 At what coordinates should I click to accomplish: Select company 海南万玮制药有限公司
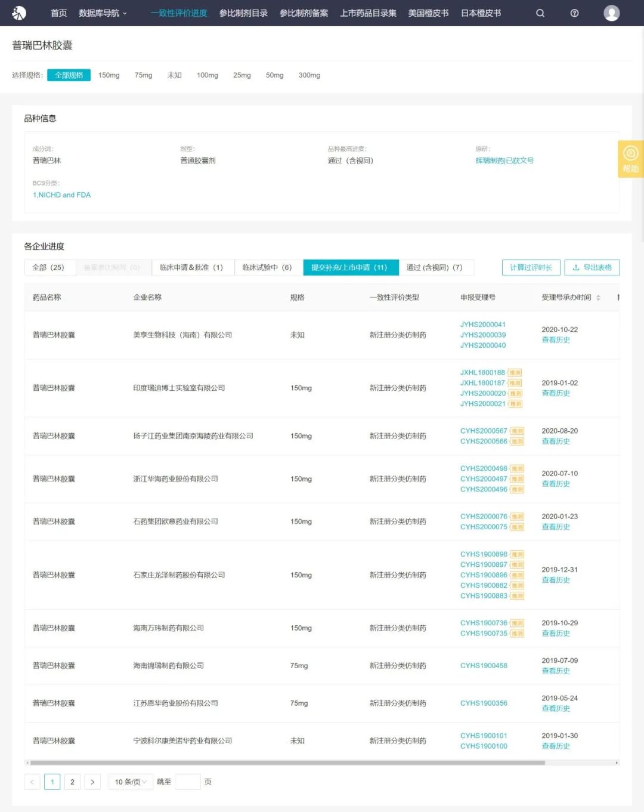(x=168, y=628)
